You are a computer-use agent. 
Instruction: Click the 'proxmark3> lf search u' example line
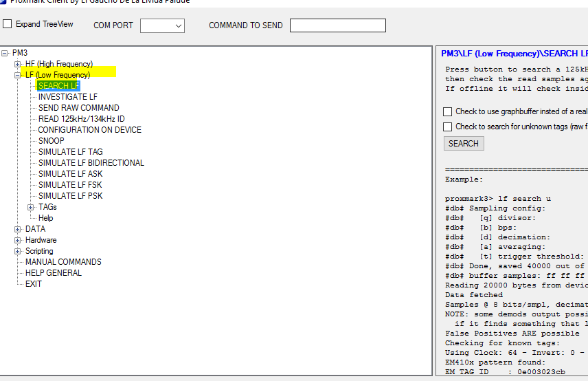pyautogui.click(x=498, y=199)
